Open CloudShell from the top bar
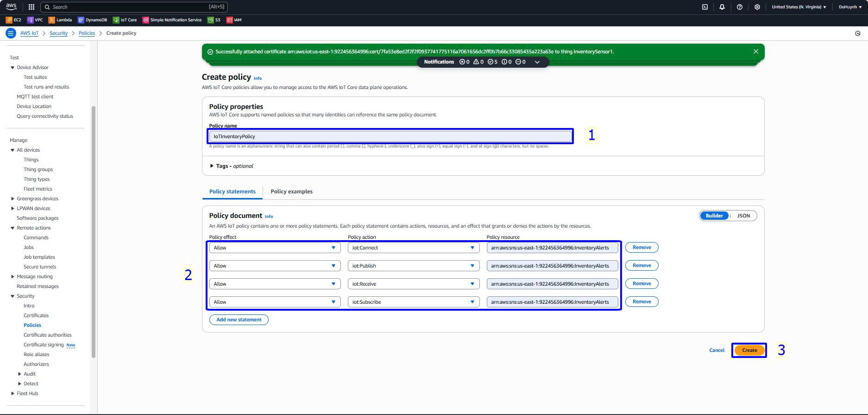Image resolution: width=868 pixels, height=415 pixels. tap(704, 7)
